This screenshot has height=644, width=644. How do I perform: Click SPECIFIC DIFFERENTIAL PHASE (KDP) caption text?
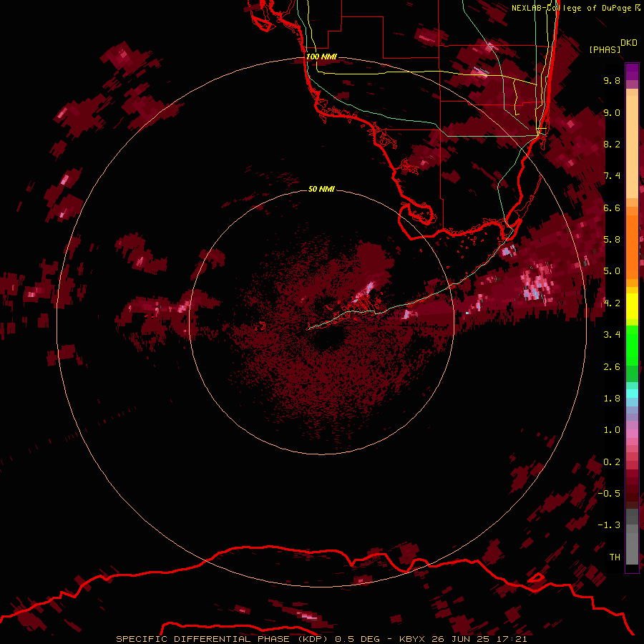(223, 639)
